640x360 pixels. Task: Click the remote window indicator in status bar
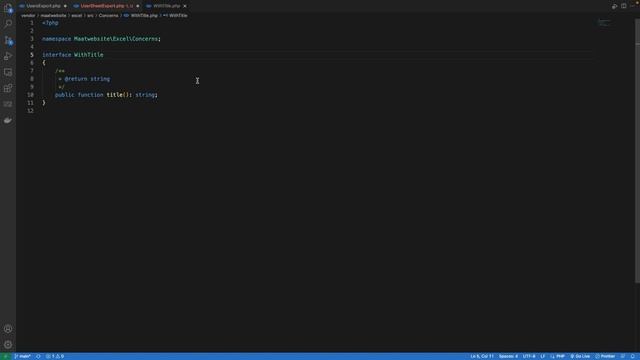pyautogui.click(x=5, y=356)
